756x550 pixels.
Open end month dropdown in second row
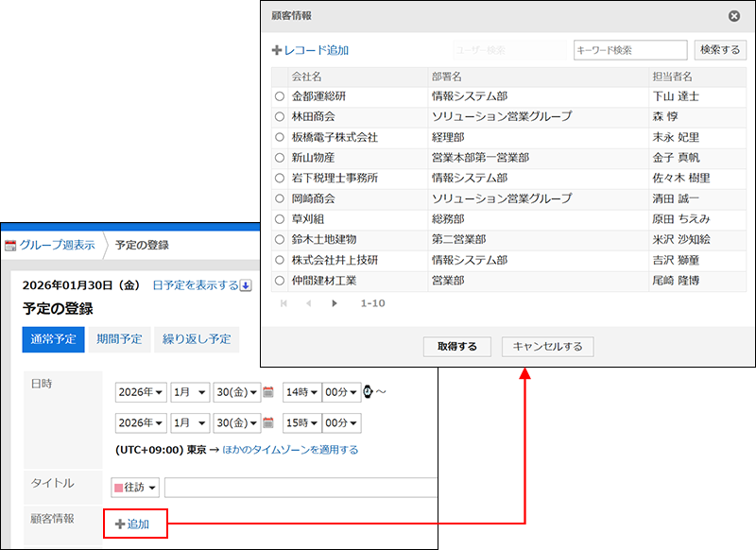pos(190,422)
